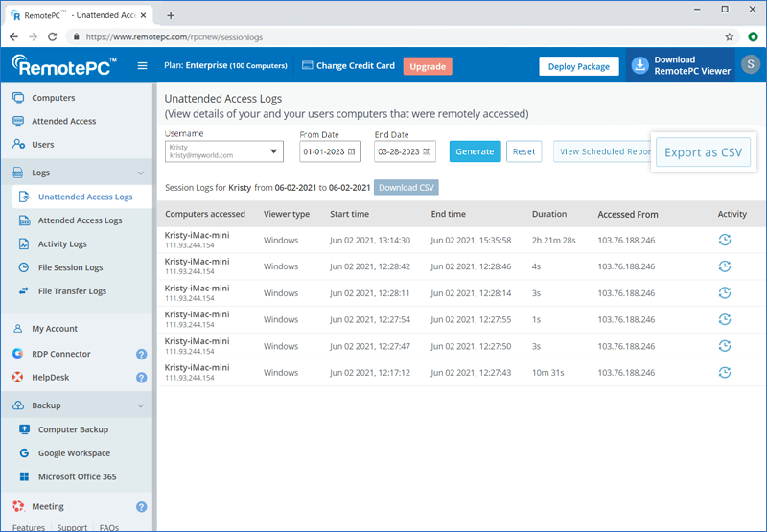Screen dimensions: 767x532
Task: Go to Computers in the sidebar
Action: 53,98
